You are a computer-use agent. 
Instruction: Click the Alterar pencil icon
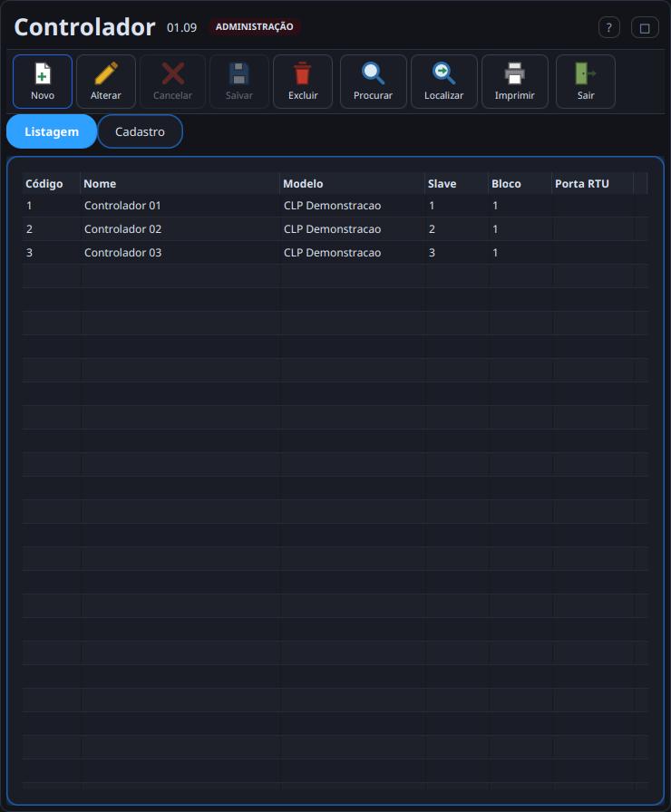[106, 73]
